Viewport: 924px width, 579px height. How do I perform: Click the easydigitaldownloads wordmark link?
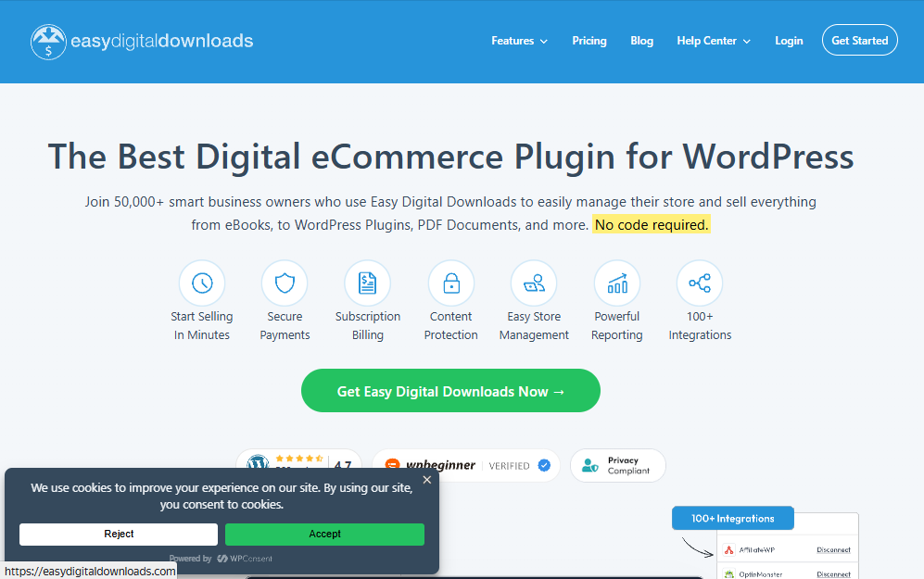point(162,41)
